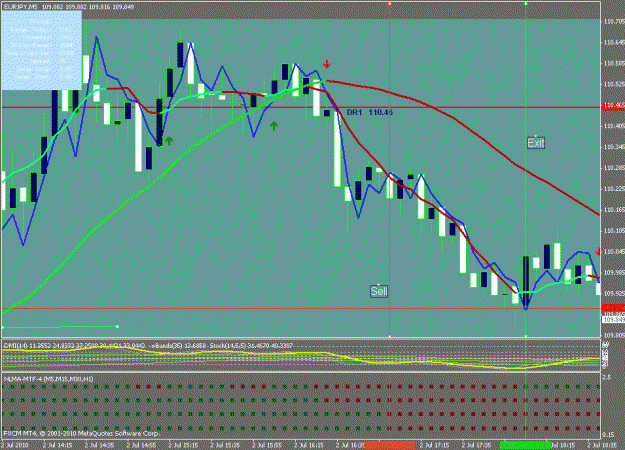Click the 109.985 price scale label
The height and width of the screenshot is (450, 625).
[614, 272]
